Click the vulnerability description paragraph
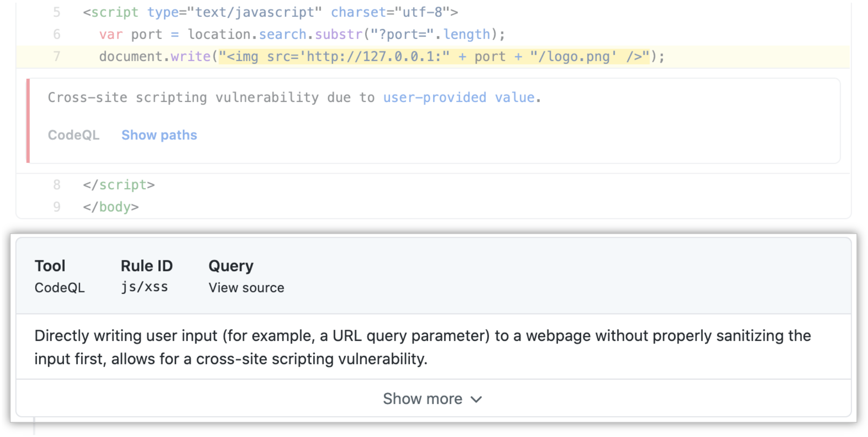 click(423, 347)
